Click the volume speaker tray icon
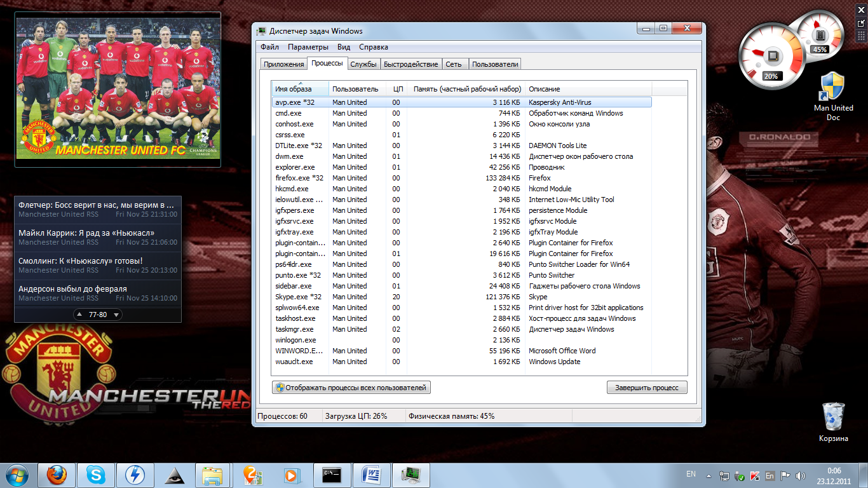868x488 pixels. click(800, 475)
